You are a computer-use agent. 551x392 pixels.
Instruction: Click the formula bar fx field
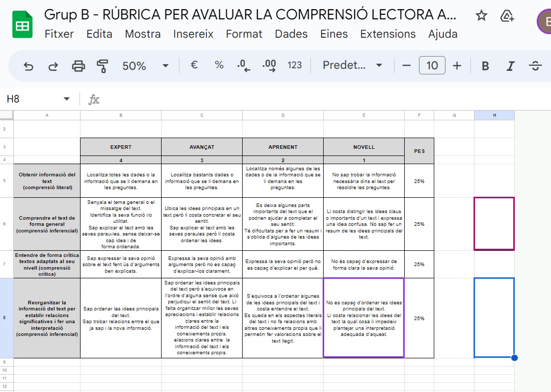click(x=94, y=99)
